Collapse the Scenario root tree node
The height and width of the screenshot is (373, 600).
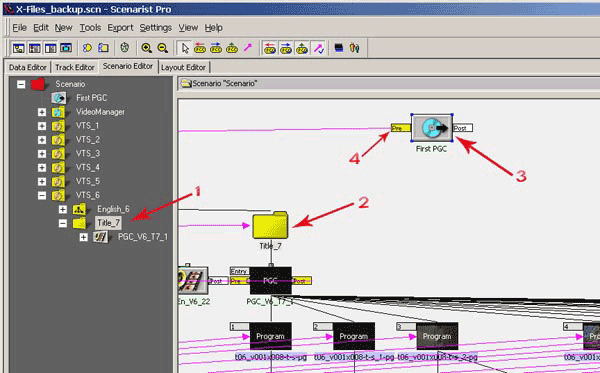click(x=21, y=84)
